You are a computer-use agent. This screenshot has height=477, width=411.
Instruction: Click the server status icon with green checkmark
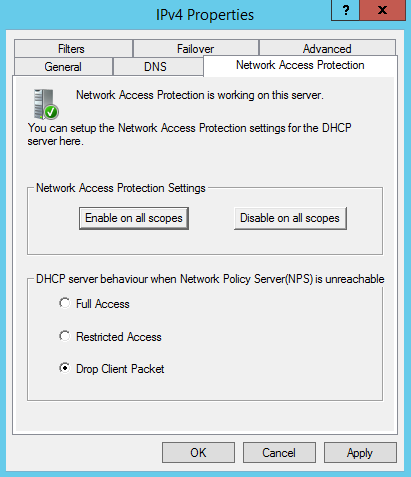[x=46, y=104]
